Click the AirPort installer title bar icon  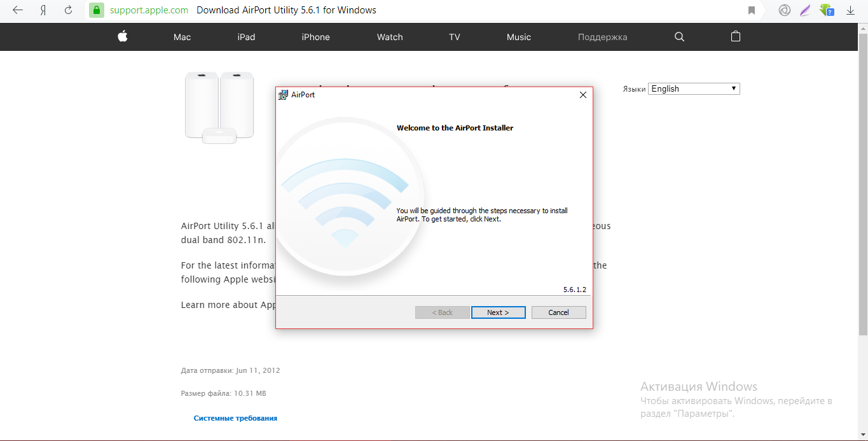click(284, 95)
